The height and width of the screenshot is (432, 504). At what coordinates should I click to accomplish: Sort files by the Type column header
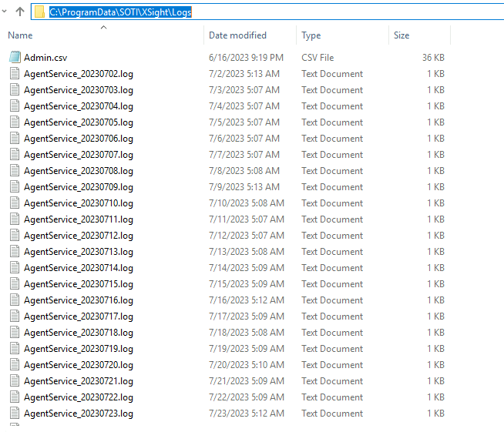(311, 35)
